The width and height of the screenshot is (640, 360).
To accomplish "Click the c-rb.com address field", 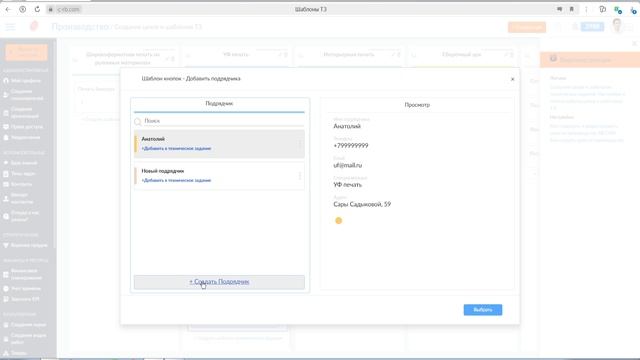I will click(68, 9).
